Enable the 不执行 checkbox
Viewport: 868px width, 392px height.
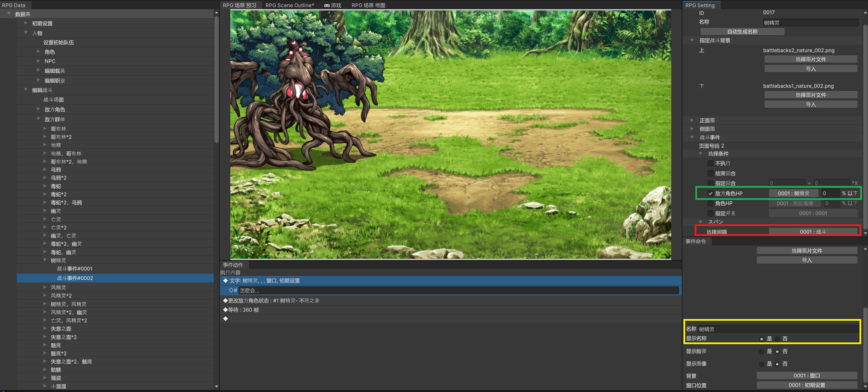pos(710,164)
